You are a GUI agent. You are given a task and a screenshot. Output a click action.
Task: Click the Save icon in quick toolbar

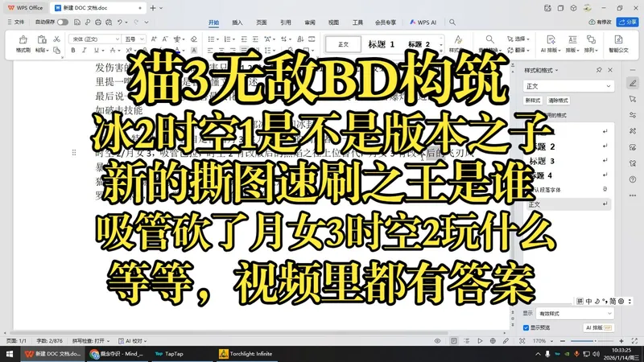(x=76, y=23)
